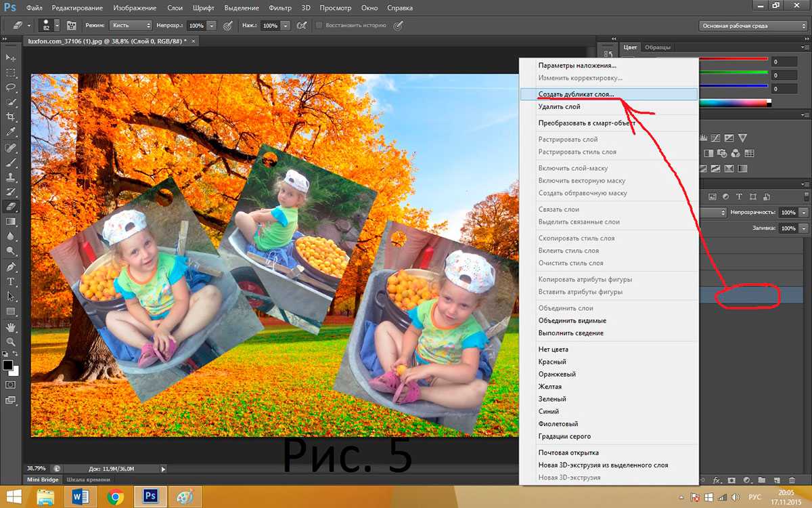Select the Crop tool
The width and height of the screenshot is (812, 508).
point(11,117)
